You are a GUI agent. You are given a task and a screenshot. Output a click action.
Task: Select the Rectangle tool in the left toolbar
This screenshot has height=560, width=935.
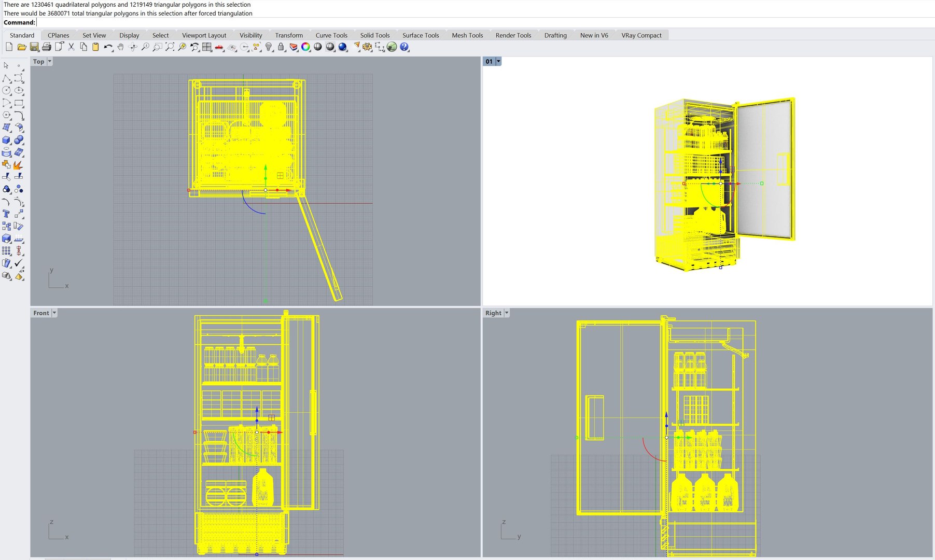pos(19,103)
